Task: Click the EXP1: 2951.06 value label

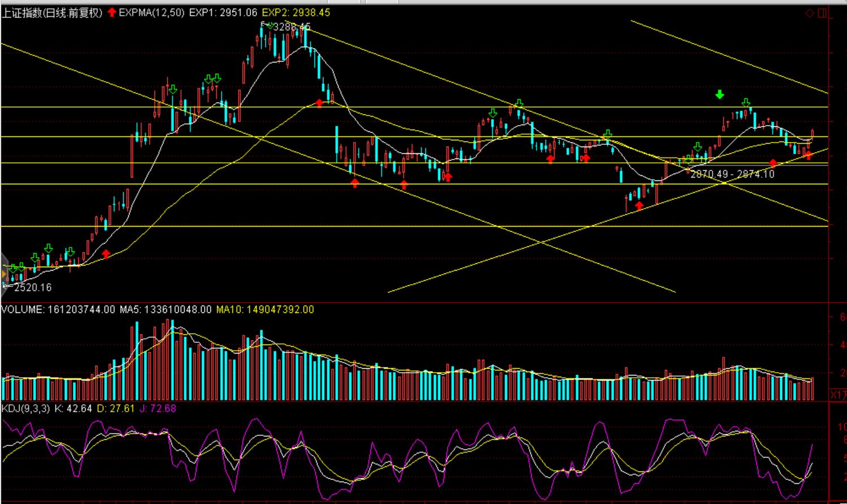Action: 223,12
